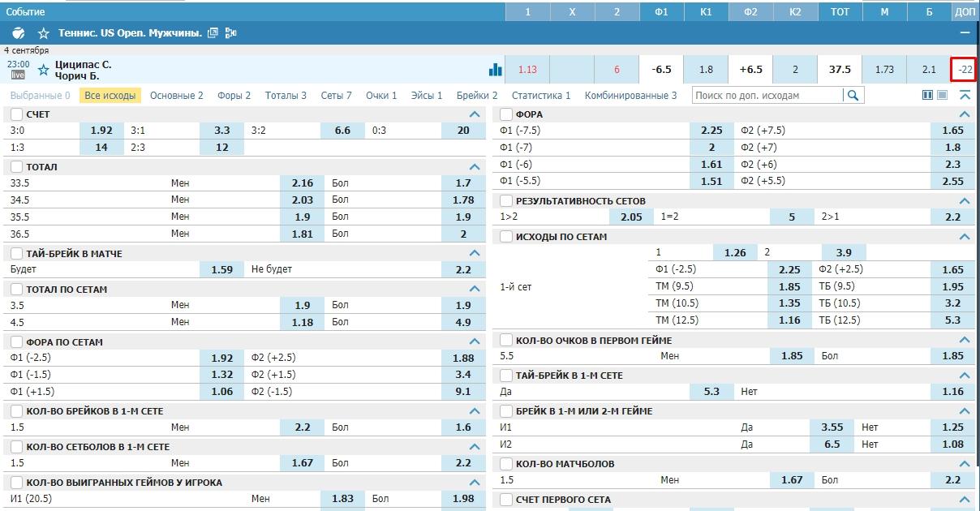The width and height of the screenshot is (980, 511).
Task: Collapse the ИСХОДЫ ПО СЕТАМ section
Action: click(x=965, y=237)
